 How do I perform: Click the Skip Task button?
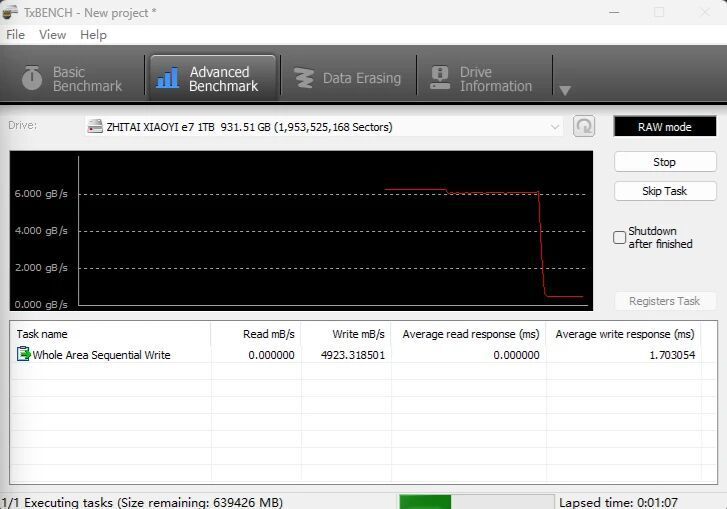(x=665, y=191)
